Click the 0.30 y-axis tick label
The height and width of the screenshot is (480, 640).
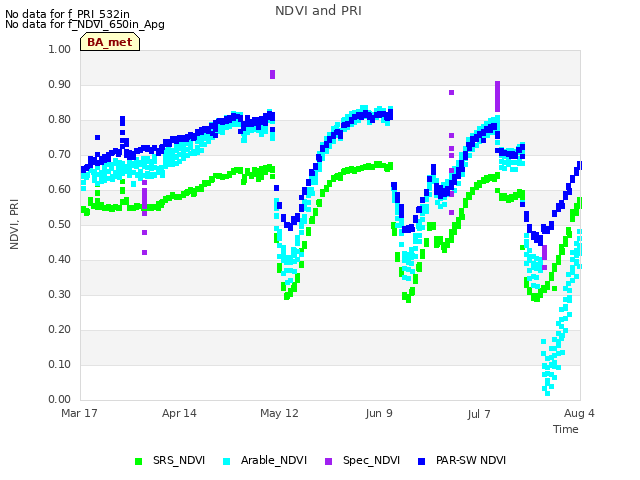click(60, 294)
